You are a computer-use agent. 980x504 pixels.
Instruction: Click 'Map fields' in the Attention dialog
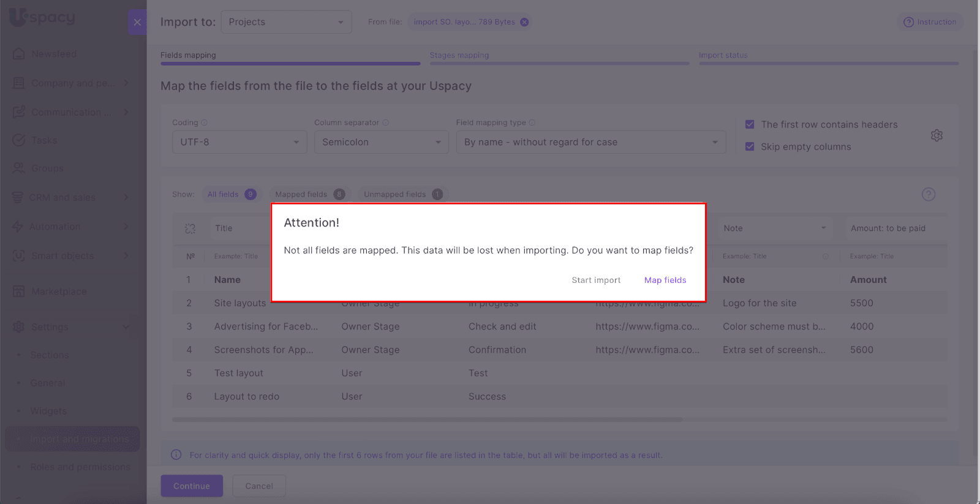coord(665,280)
